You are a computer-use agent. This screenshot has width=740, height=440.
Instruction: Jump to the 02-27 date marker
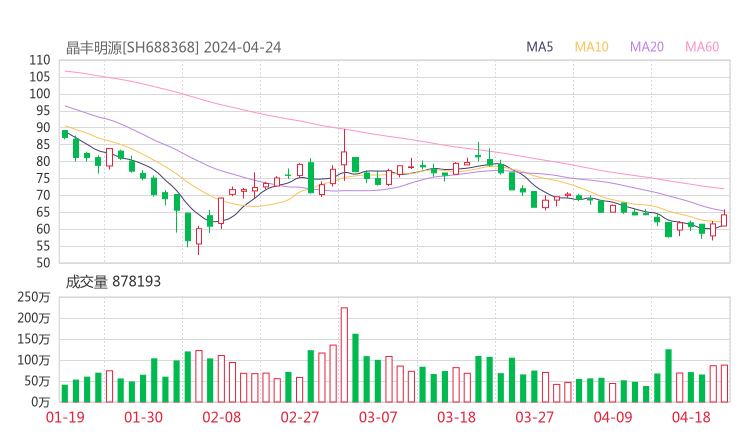pyautogui.click(x=299, y=418)
